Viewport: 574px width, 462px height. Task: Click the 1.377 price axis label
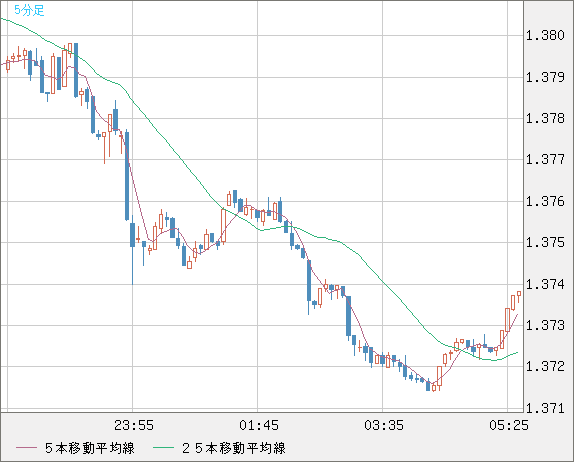545,159
